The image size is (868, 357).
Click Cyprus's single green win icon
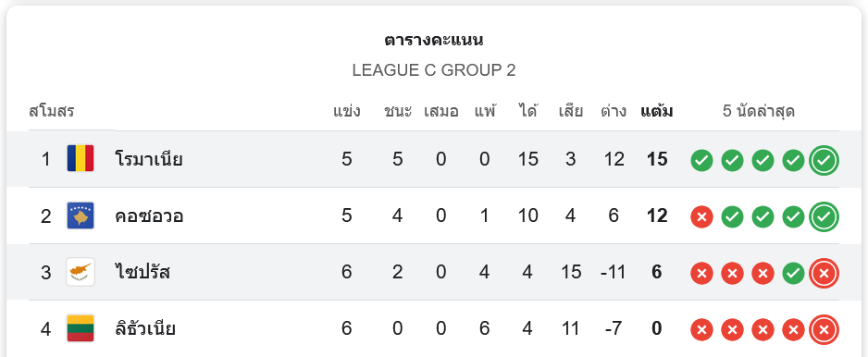(793, 274)
